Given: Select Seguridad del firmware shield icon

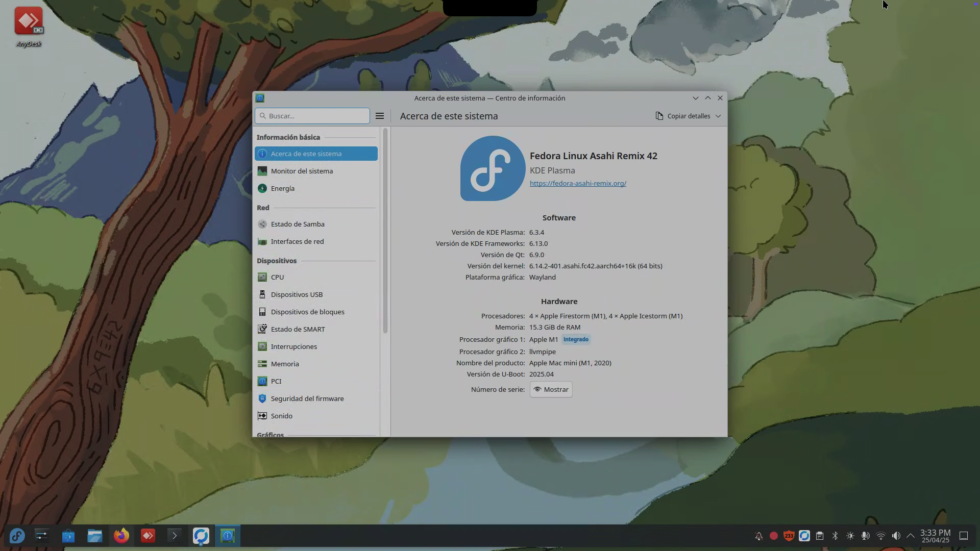Looking at the screenshot, I should pyautogui.click(x=262, y=398).
